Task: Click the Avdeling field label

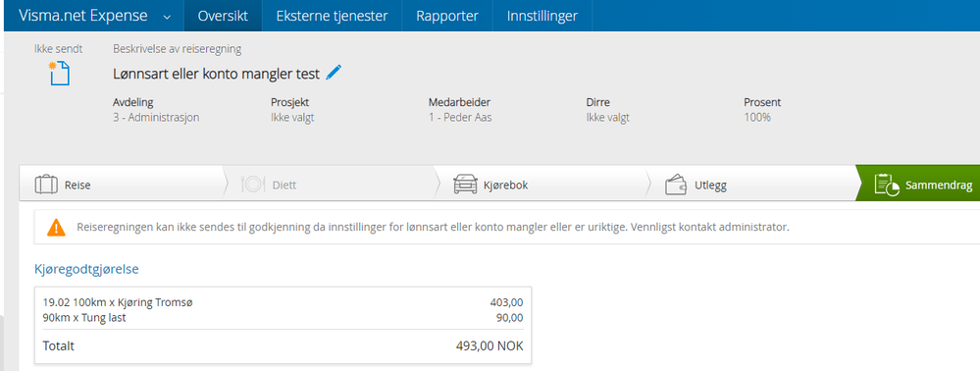Action: (x=133, y=102)
